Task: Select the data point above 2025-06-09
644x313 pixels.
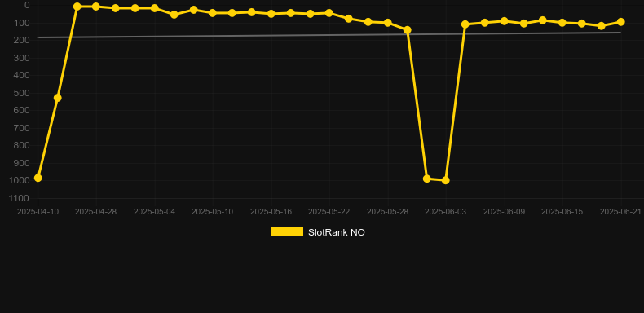Action: (x=505, y=21)
